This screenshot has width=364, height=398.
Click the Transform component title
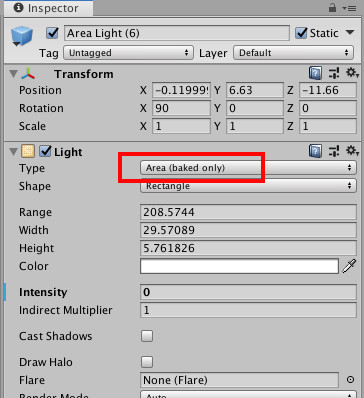tap(84, 74)
